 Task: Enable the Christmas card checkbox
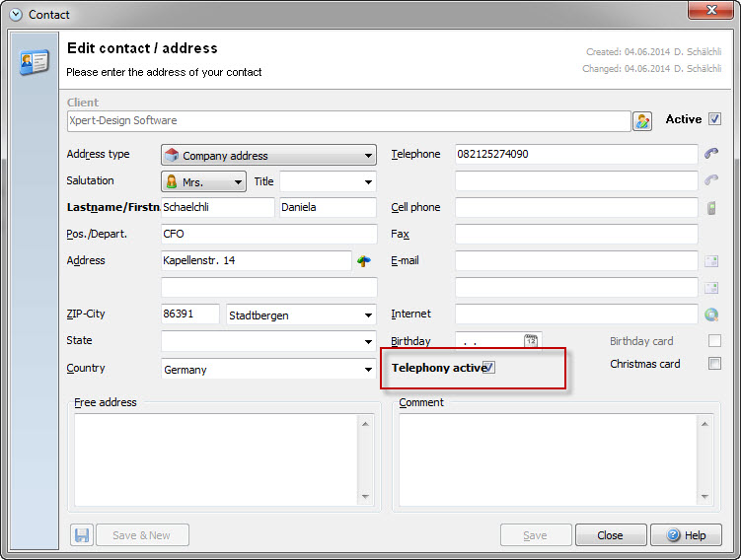click(x=714, y=363)
